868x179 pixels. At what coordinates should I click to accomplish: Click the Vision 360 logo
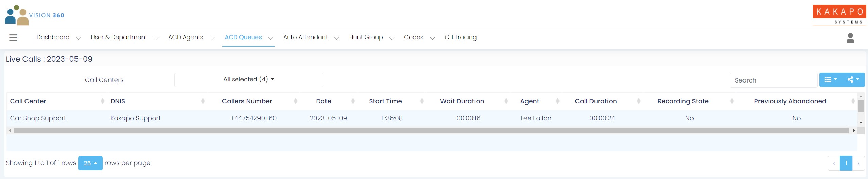[x=35, y=15]
